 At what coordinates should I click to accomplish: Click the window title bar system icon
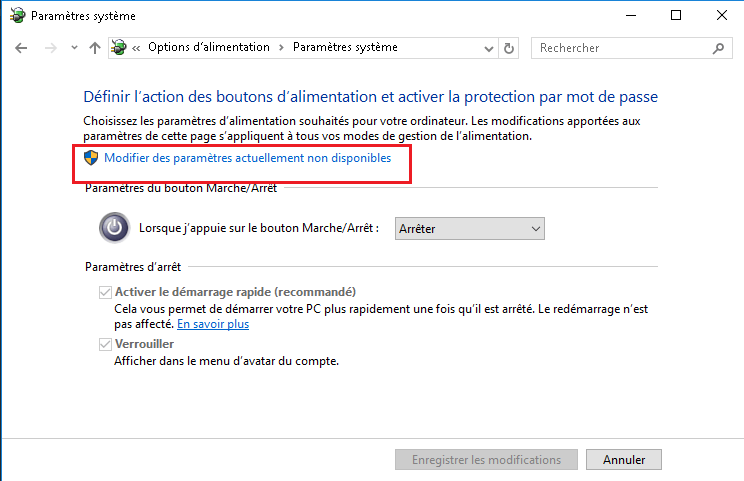coord(16,16)
